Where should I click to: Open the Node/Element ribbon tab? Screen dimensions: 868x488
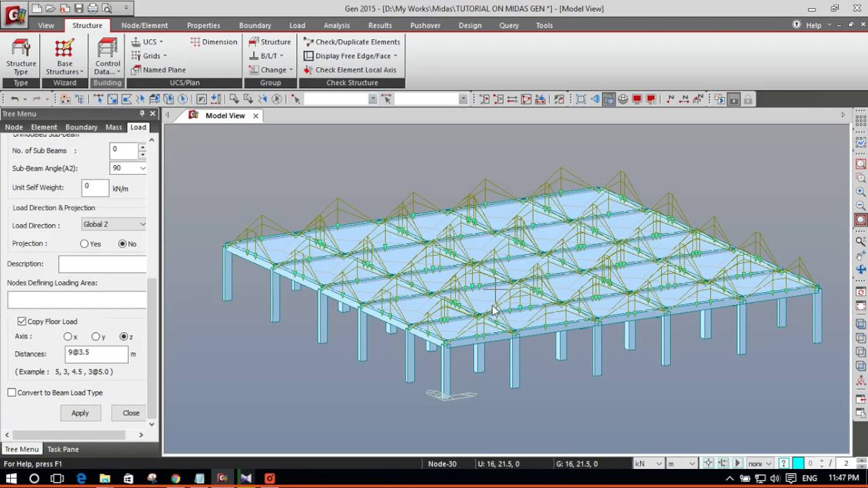[144, 25]
